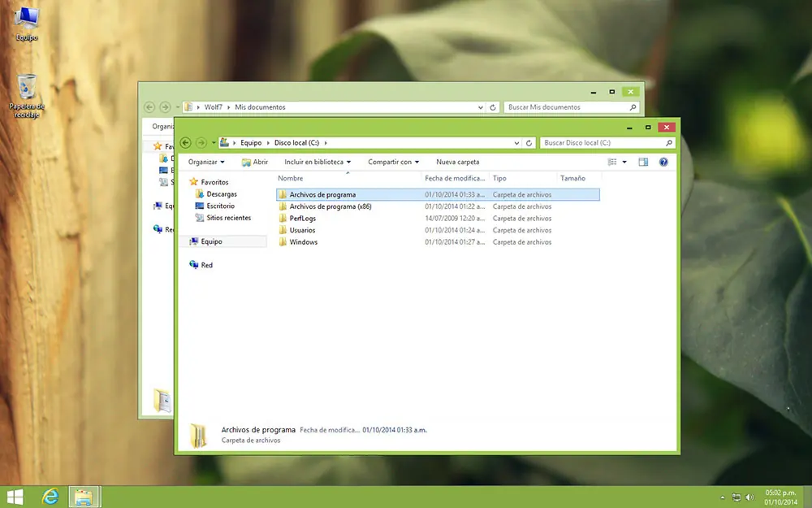The image size is (812, 508).
Task: Click the taskbar clock showing 05:02 p.m.
Action: click(781, 497)
